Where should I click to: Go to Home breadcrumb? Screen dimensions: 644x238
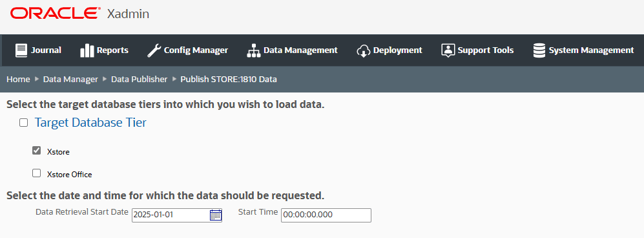[x=18, y=80]
